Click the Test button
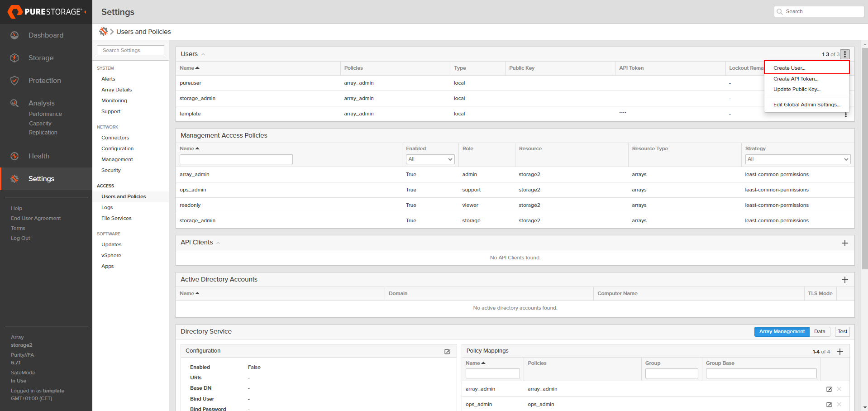Screen dimensions: 868x411 click(842, 332)
